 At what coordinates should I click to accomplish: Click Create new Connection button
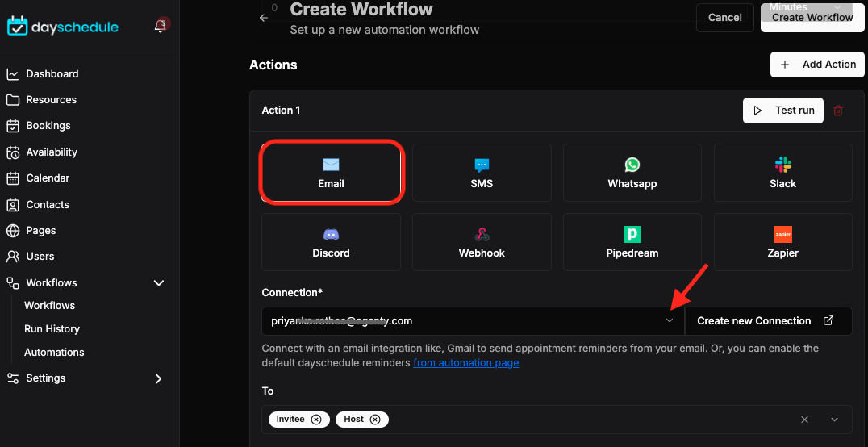pos(768,320)
